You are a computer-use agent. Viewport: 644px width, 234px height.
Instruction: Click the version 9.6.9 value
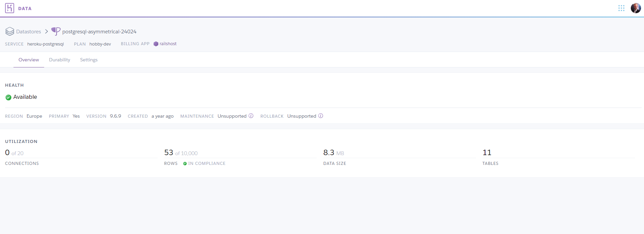(x=116, y=116)
